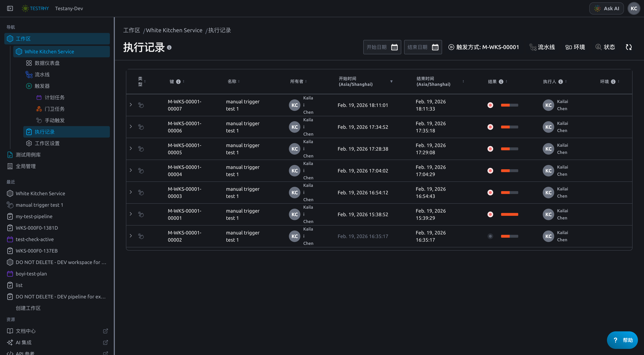Open the 结束日期 date picker

[423, 47]
